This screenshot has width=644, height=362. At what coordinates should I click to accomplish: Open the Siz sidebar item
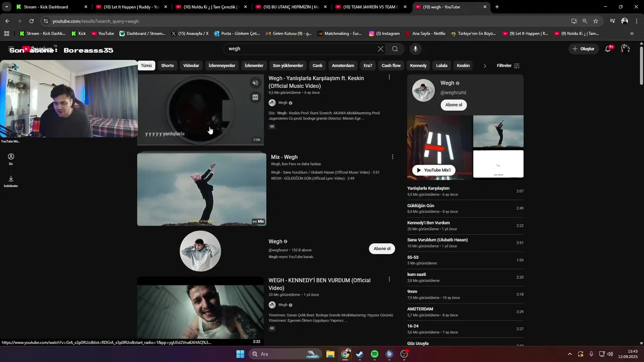[11, 159]
